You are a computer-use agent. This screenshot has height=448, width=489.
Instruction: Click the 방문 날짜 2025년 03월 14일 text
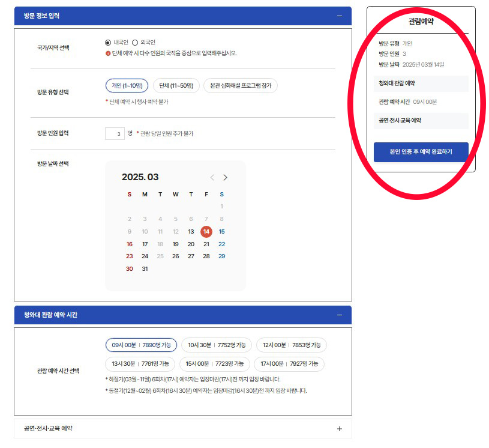coord(412,65)
